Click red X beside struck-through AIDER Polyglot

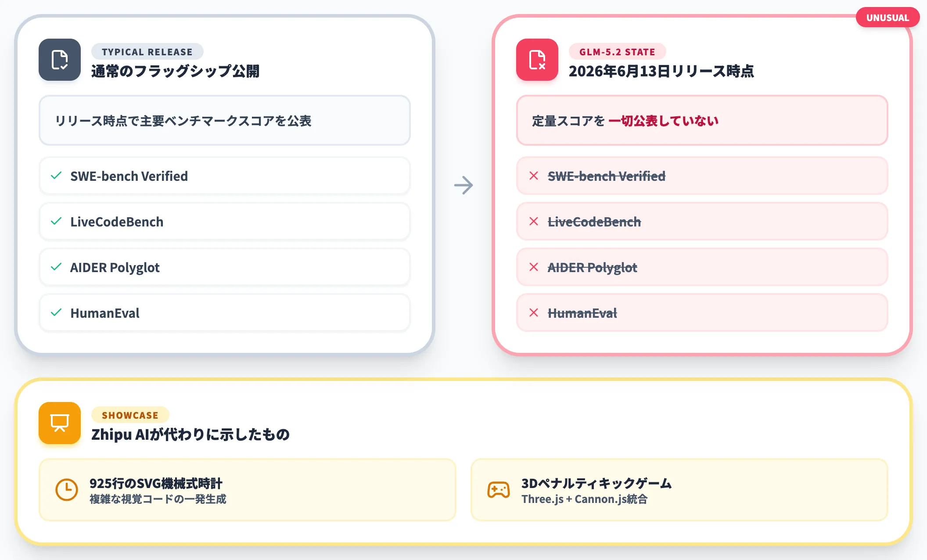[x=534, y=267]
